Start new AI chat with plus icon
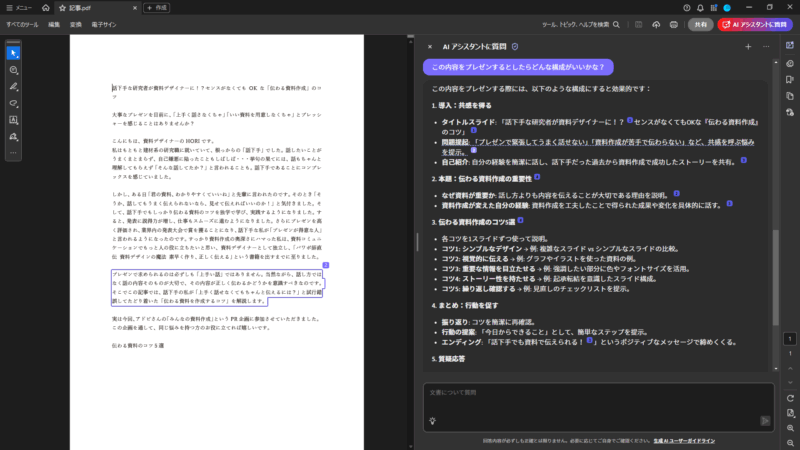Image resolution: width=800 pixels, height=450 pixels. tap(747, 46)
